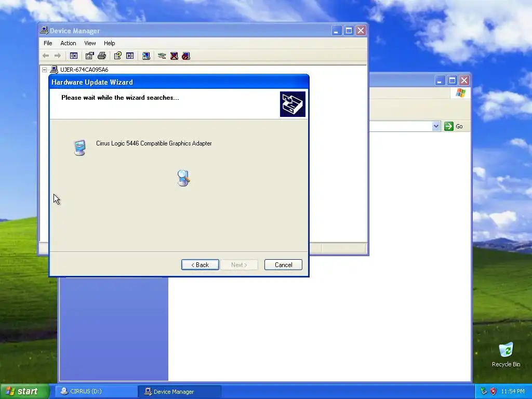Click the Help toolbar icon with question mark
The width and height of the screenshot is (532, 399).
point(118,56)
